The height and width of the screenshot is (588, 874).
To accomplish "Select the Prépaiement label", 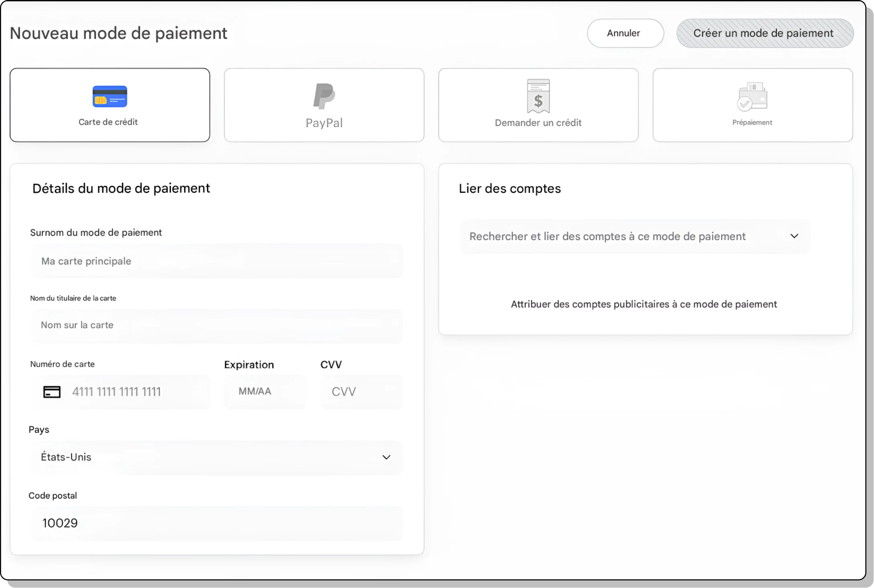I will point(752,123).
